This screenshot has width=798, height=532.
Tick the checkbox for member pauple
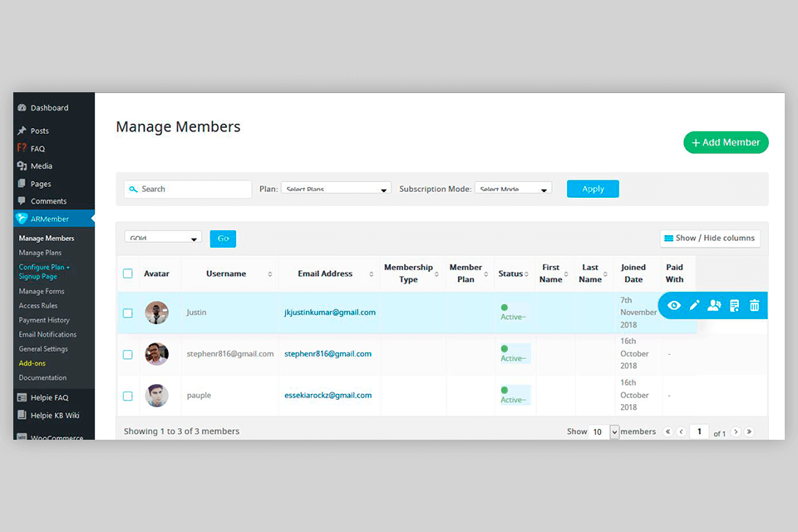click(128, 397)
